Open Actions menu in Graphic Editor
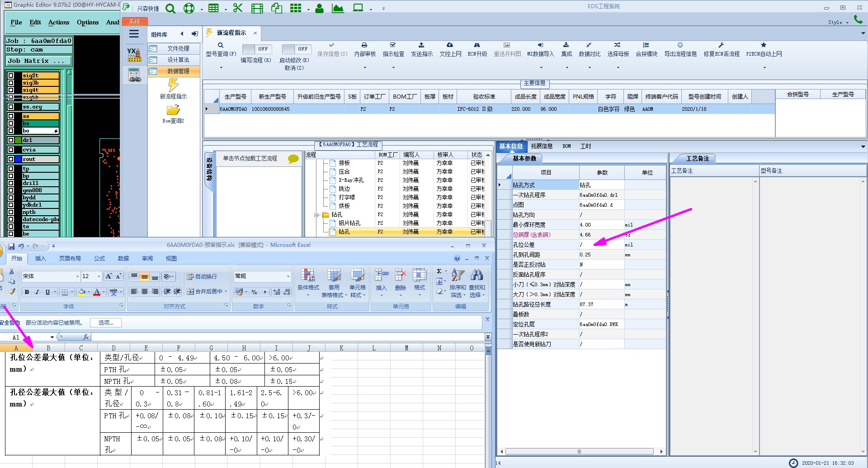868x468 pixels. (59, 22)
